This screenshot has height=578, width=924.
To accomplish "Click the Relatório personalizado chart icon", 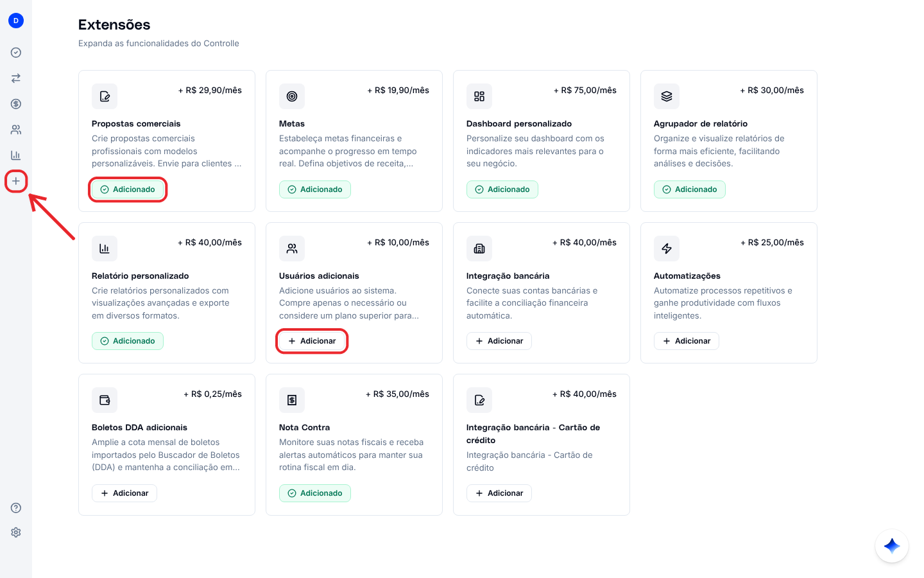I will click(x=105, y=249).
